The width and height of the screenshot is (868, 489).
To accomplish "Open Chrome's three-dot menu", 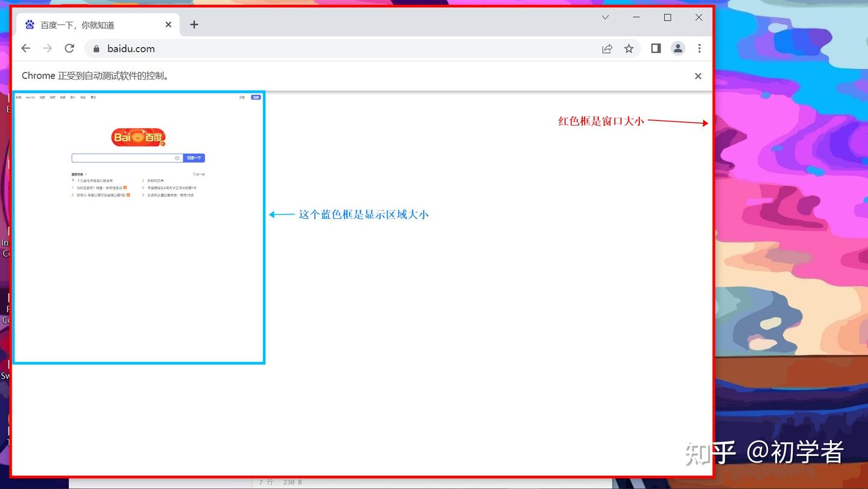I will coord(699,48).
